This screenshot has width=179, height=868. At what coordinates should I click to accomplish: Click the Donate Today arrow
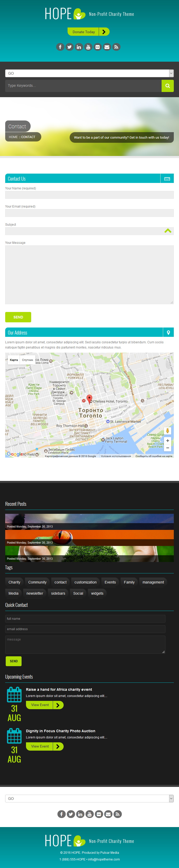(x=104, y=32)
